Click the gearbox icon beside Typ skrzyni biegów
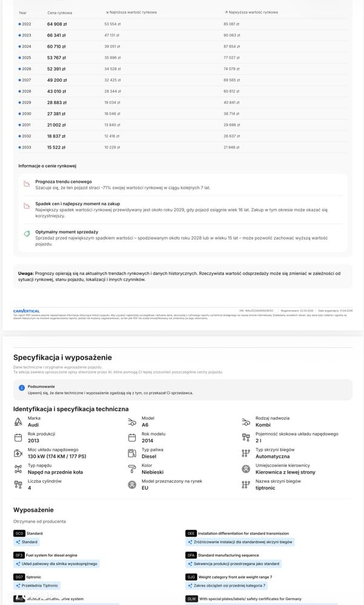Screen dimensions: 364x605 pos(245,452)
